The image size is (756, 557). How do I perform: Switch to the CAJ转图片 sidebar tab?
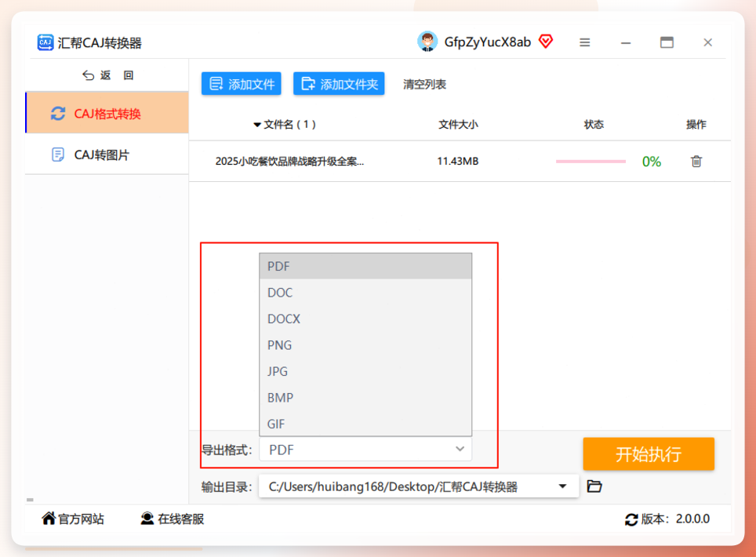(107, 155)
